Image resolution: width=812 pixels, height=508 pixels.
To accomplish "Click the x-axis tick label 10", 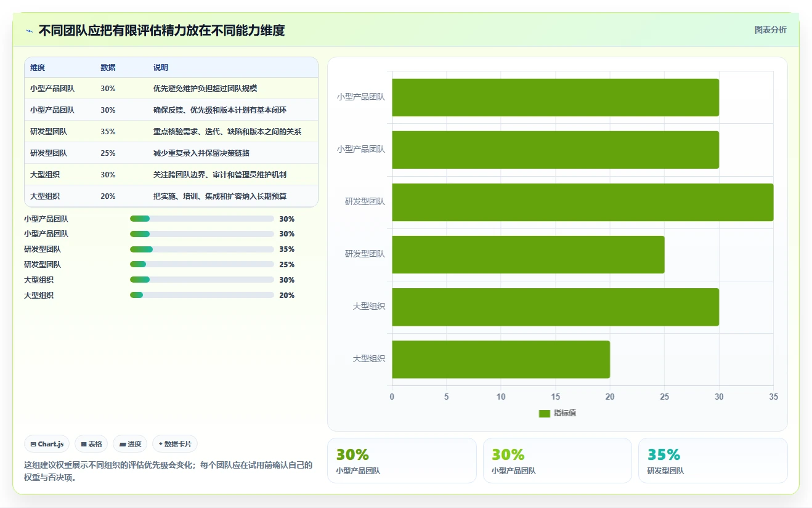I will click(501, 397).
